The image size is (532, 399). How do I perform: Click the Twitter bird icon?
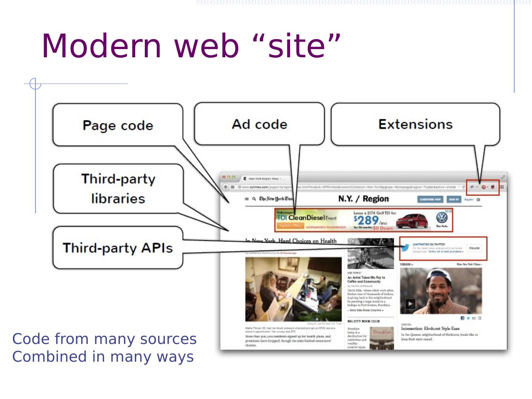tap(405, 248)
